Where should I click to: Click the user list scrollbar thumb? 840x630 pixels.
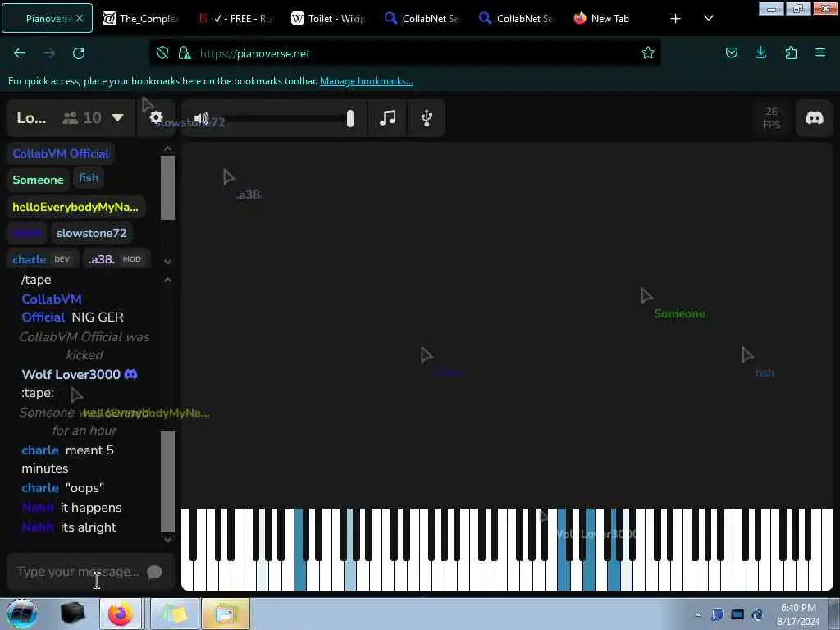point(167,188)
